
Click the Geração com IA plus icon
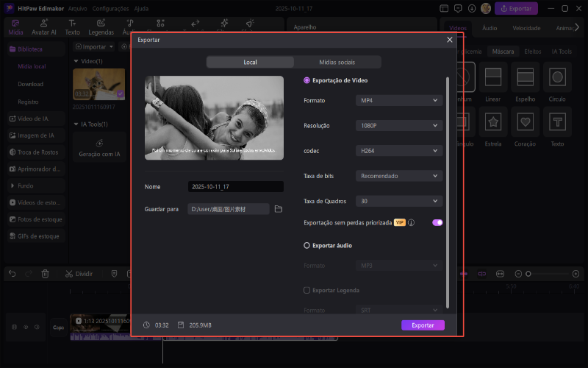(100, 143)
